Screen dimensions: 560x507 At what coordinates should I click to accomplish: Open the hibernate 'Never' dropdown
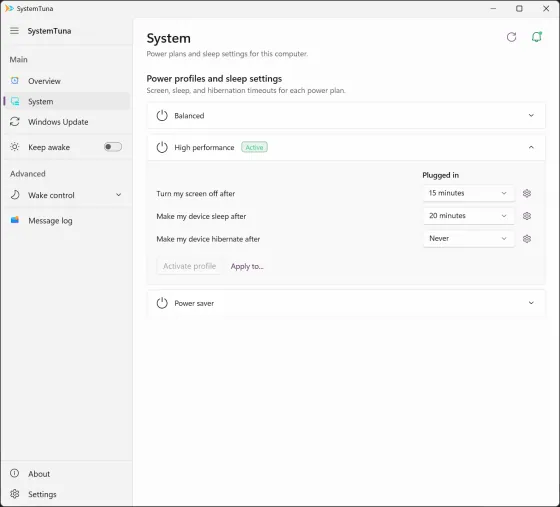pos(469,239)
